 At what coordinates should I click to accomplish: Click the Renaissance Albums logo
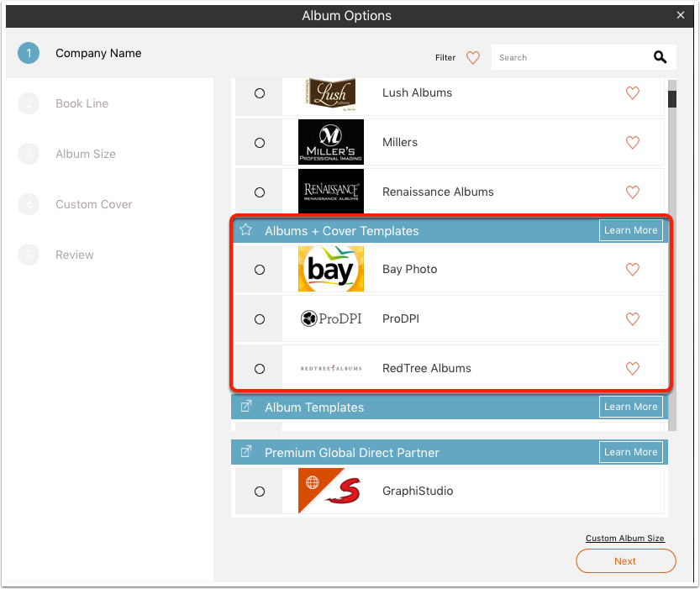point(331,192)
